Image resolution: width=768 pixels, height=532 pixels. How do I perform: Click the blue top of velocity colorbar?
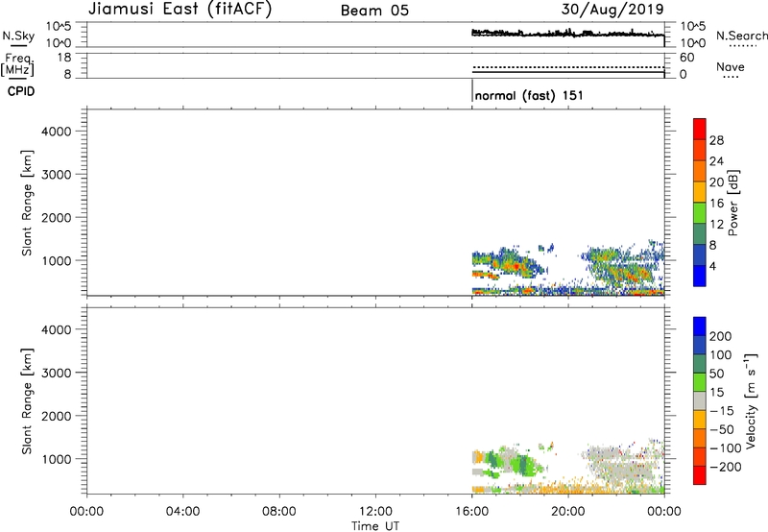700,326
